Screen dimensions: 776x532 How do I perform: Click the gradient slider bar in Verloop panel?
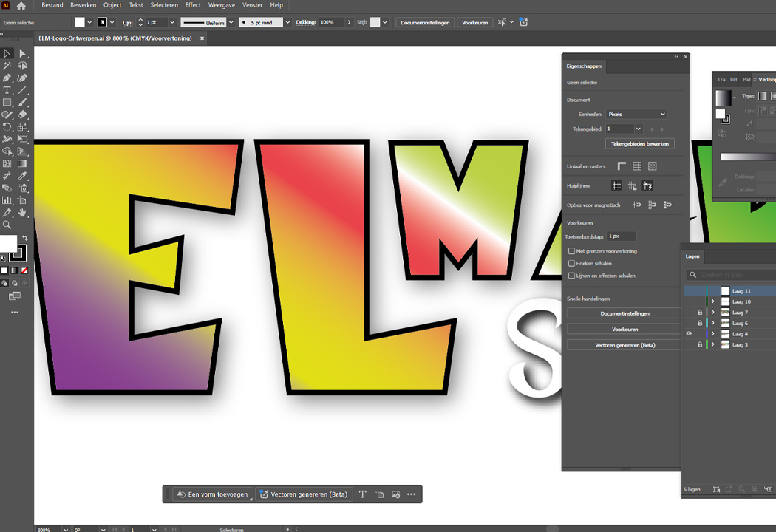(746, 157)
